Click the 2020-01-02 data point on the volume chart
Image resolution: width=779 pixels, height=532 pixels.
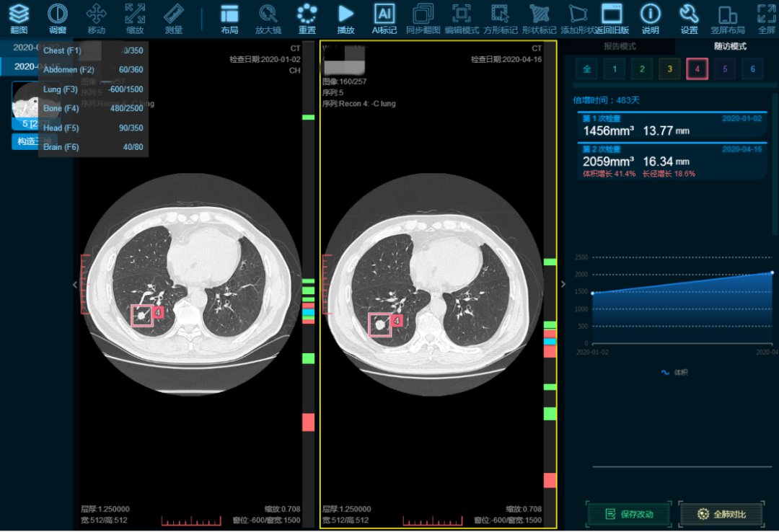pos(593,293)
